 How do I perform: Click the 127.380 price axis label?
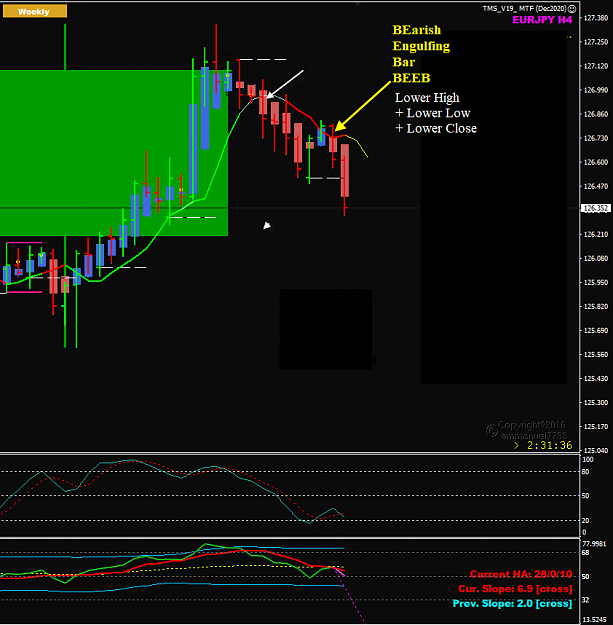596,18
